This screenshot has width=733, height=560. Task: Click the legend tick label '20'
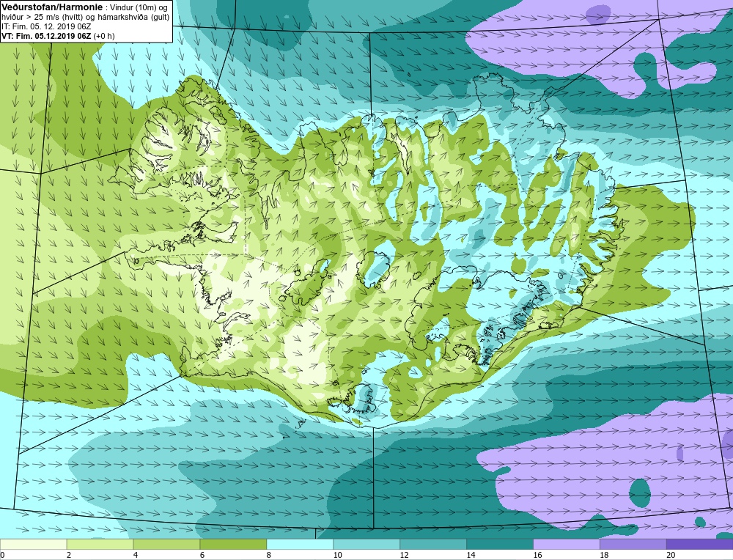[671, 555]
